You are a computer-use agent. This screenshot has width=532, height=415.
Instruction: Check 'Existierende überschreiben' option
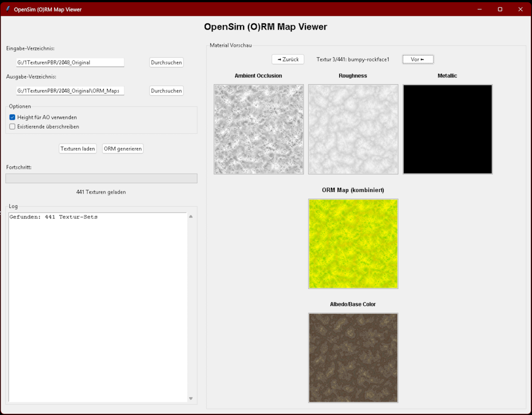tap(12, 126)
